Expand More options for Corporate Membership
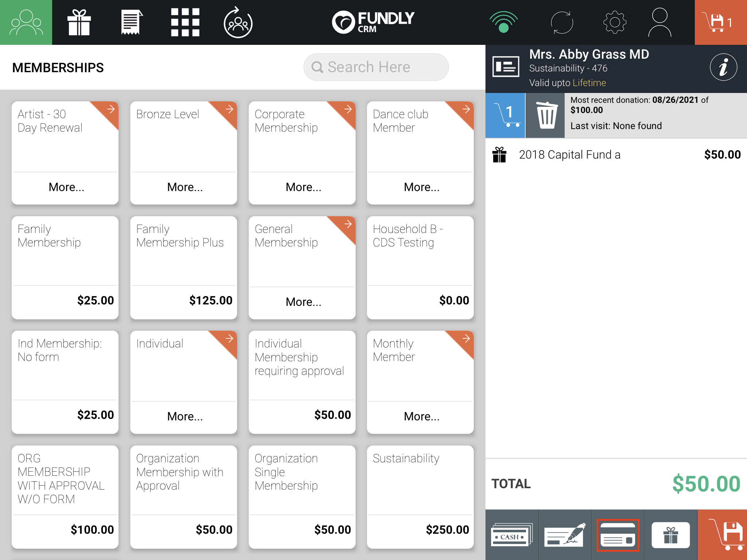Screen dimensions: 747x560 (x=303, y=187)
